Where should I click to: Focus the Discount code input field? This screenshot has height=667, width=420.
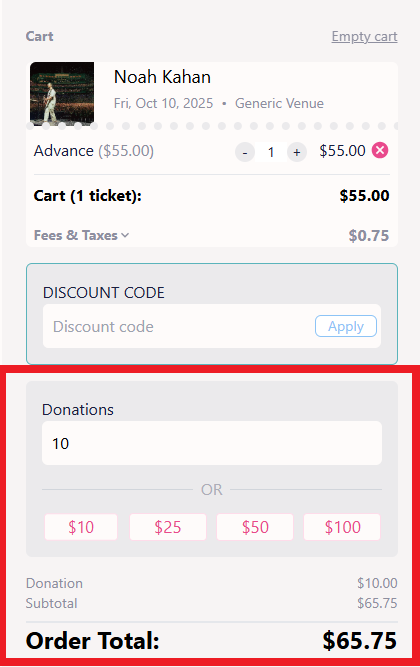[x=179, y=326]
